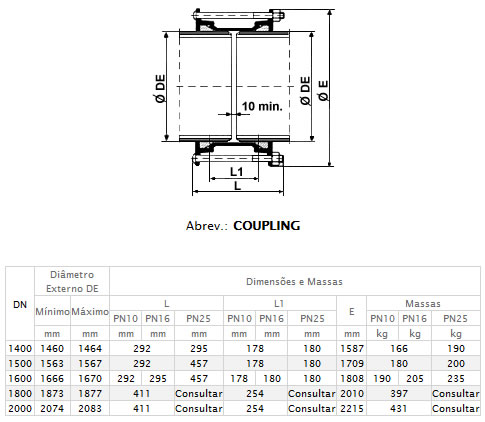Click L PN25 value "457" in row 1500
Viewport: 485px width, 422px height.
point(199,364)
